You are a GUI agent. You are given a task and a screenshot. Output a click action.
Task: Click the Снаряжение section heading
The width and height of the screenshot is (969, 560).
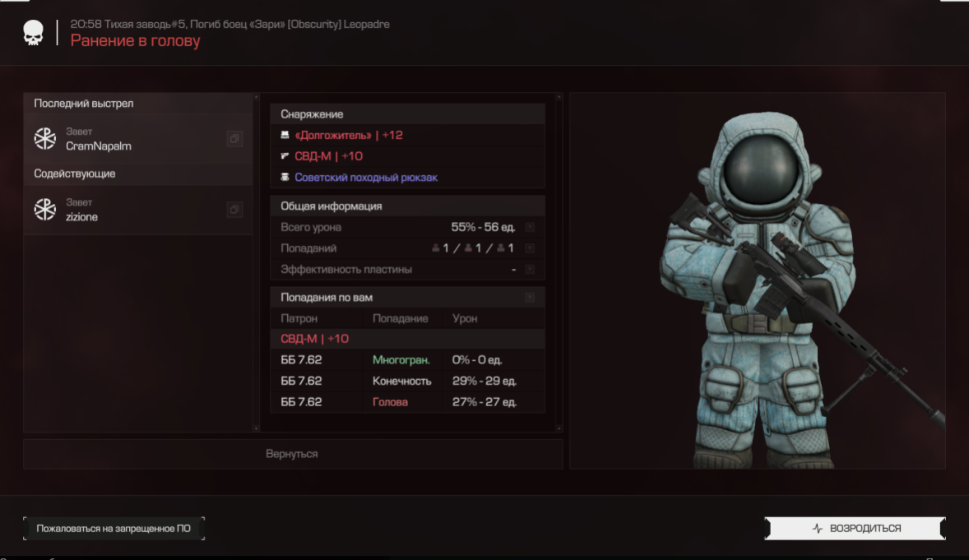pos(312,113)
